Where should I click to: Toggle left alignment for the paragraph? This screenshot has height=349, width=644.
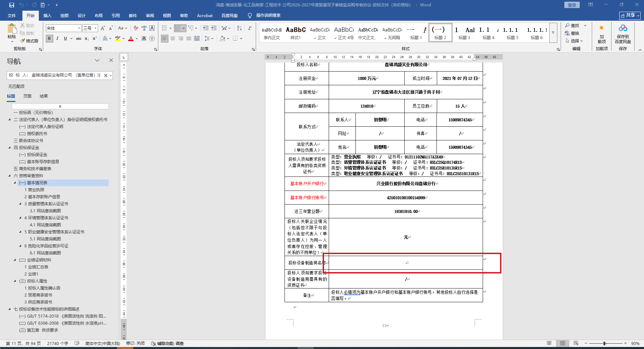point(165,38)
